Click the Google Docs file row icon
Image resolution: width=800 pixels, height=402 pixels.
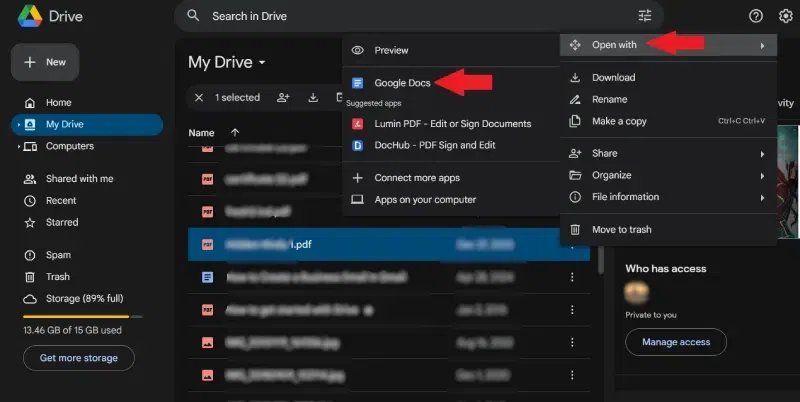pos(207,277)
